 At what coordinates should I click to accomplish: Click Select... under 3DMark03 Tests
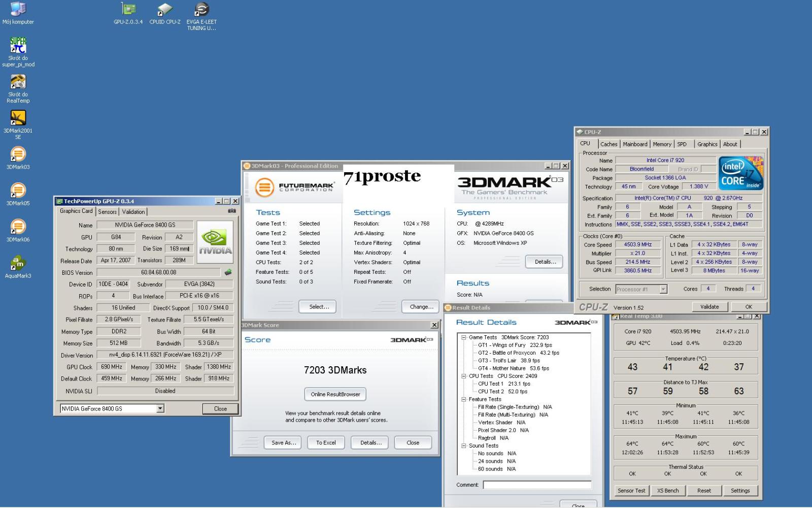point(319,307)
